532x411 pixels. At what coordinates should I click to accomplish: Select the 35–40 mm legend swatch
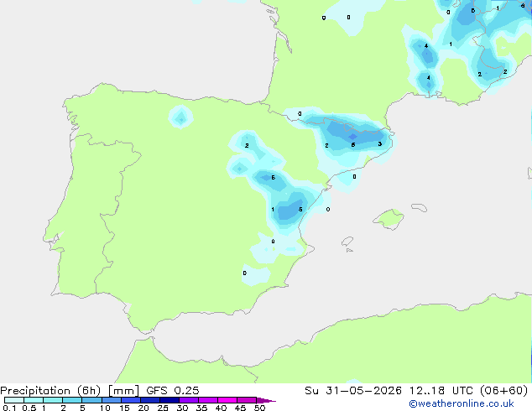coord(207,400)
